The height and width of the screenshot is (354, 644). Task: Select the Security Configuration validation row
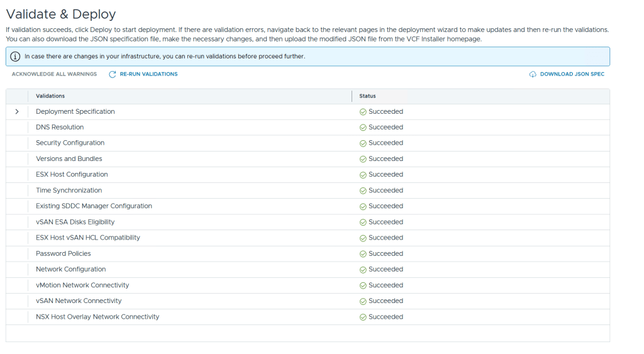click(70, 143)
